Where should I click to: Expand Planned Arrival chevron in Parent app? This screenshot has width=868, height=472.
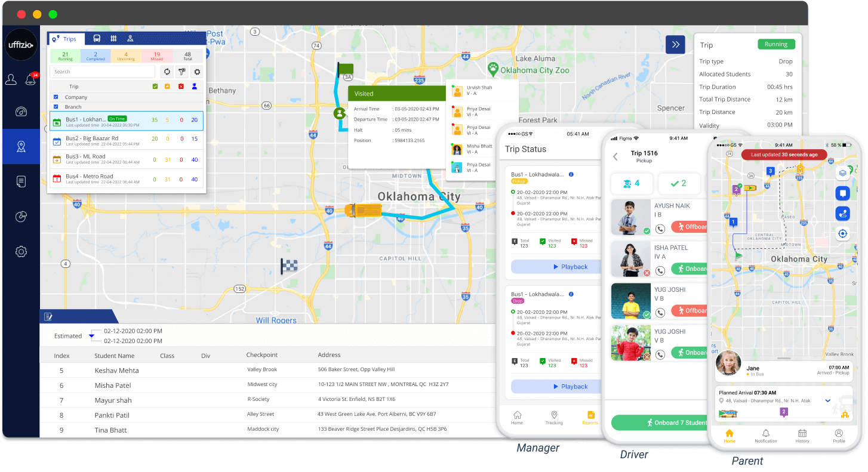click(x=828, y=401)
